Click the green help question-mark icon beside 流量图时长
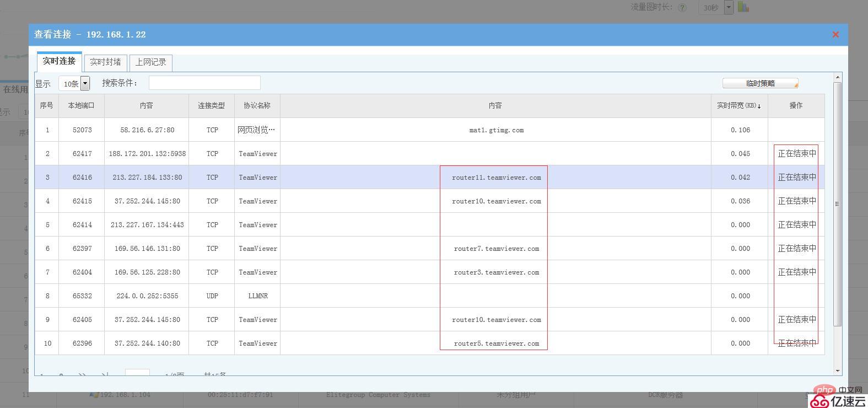Viewport: 868px width, 408px height. pos(682,8)
